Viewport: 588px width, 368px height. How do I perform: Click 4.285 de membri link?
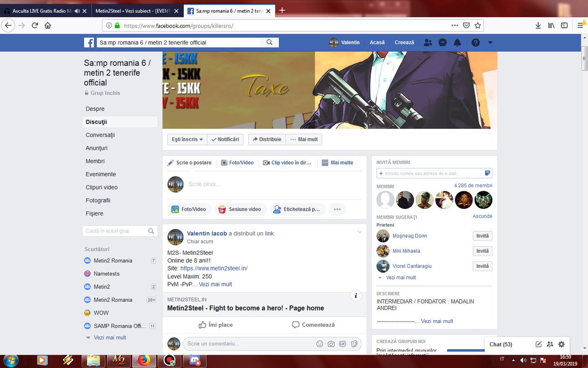click(473, 186)
